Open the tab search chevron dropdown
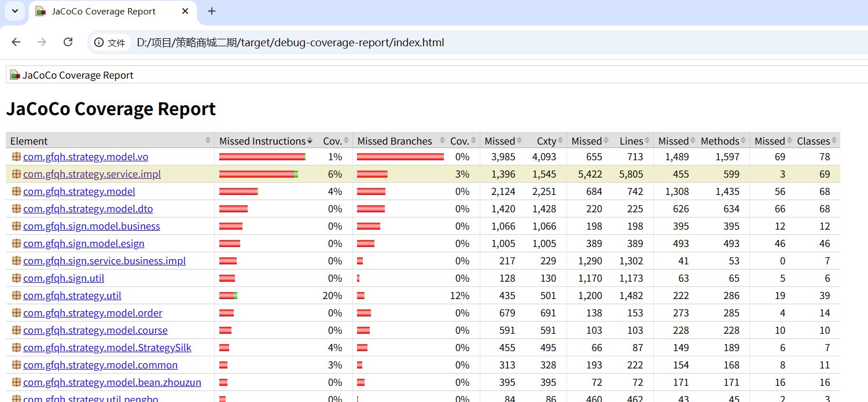 tap(15, 11)
